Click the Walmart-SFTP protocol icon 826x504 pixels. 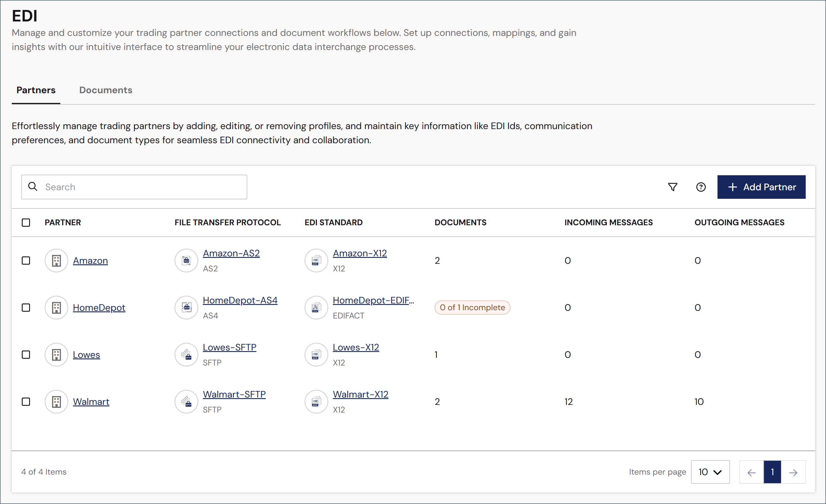click(x=186, y=401)
